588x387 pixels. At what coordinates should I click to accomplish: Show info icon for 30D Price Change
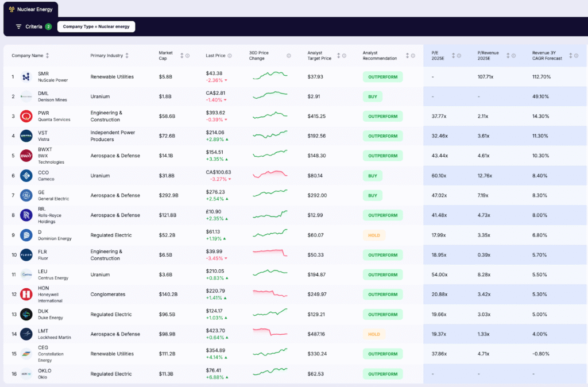[x=289, y=56]
